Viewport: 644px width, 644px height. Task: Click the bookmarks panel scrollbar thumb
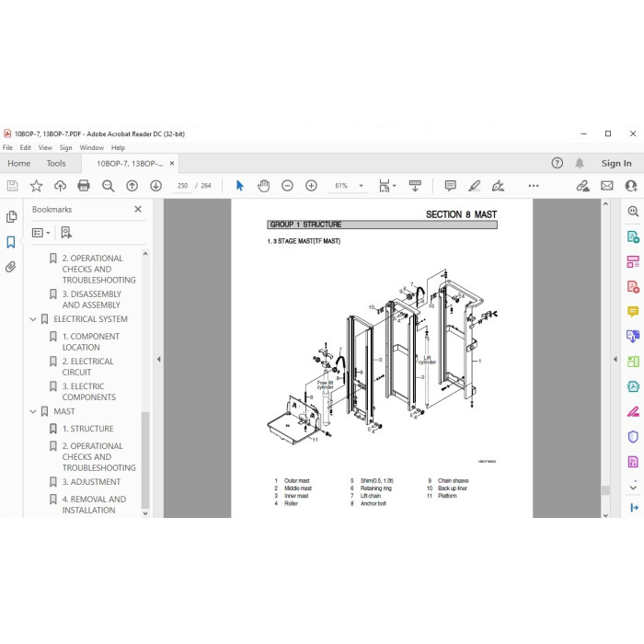click(x=145, y=459)
